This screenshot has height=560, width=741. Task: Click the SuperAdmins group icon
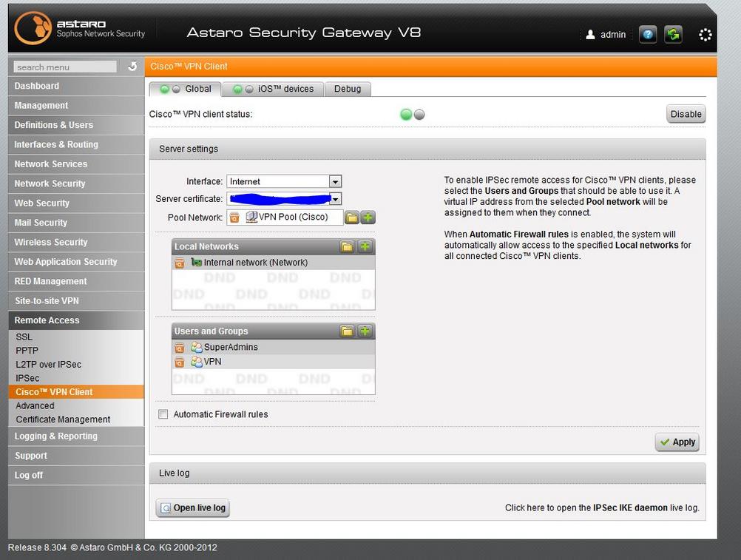point(197,347)
